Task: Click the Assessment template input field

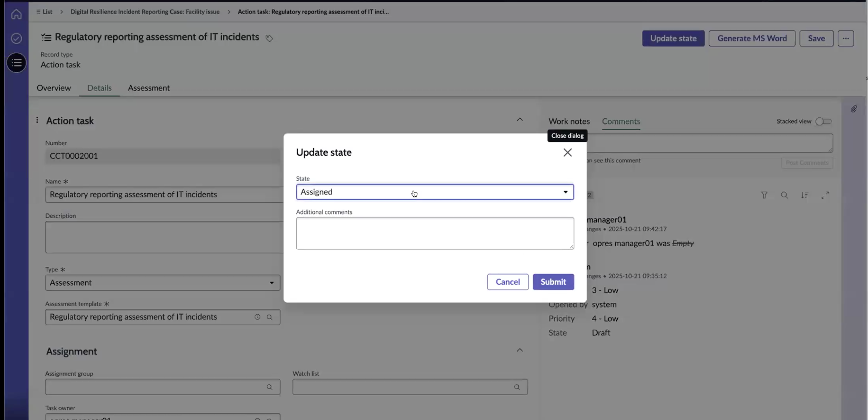Action: coord(163,317)
